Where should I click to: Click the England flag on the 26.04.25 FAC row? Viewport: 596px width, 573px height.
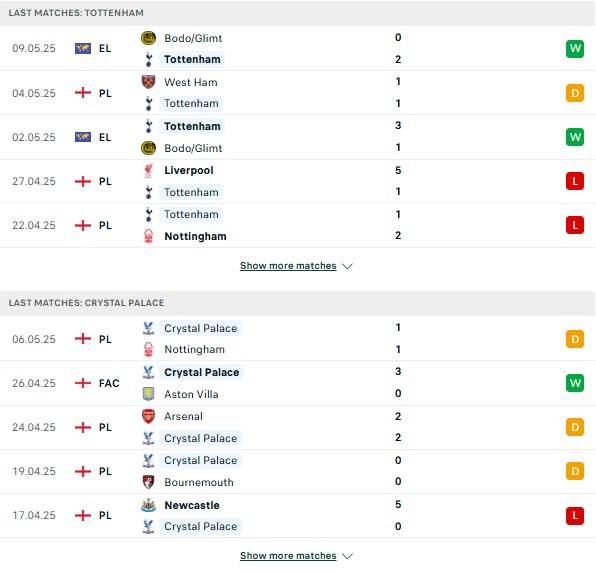point(83,383)
